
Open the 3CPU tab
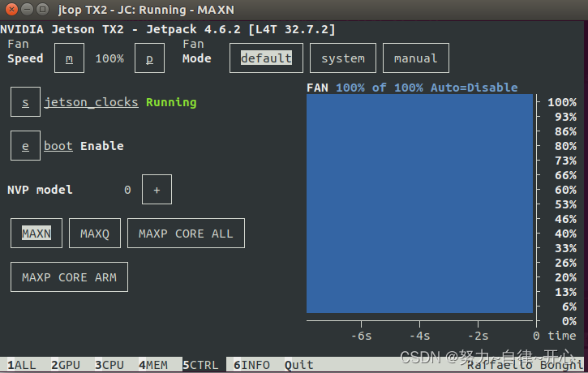point(109,365)
